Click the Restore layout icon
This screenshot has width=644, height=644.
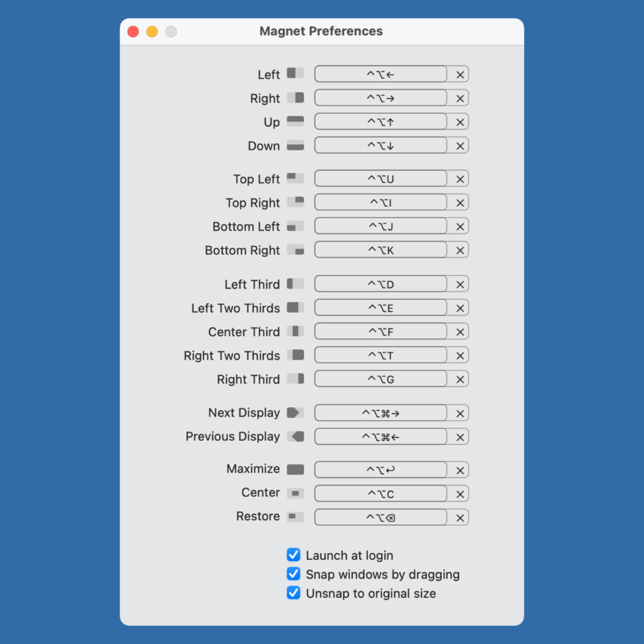[295, 516]
